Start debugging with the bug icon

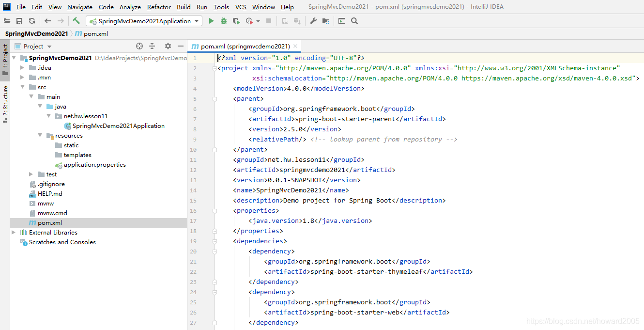(x=223, y=21)
